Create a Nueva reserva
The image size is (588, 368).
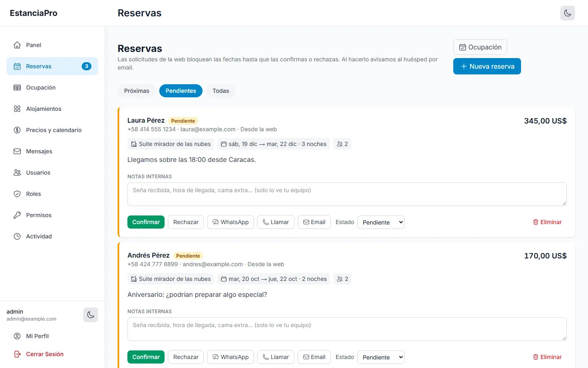click(487, 66)
